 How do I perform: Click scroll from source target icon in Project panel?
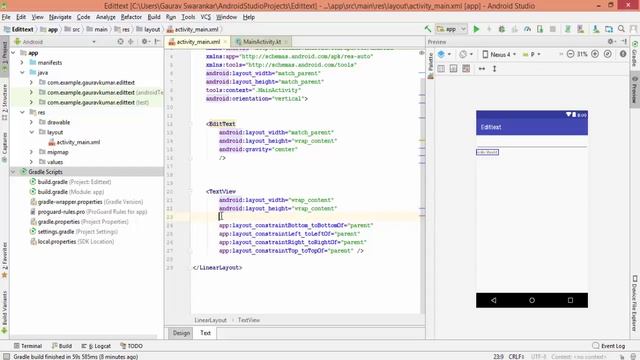[x=120, y=42]
